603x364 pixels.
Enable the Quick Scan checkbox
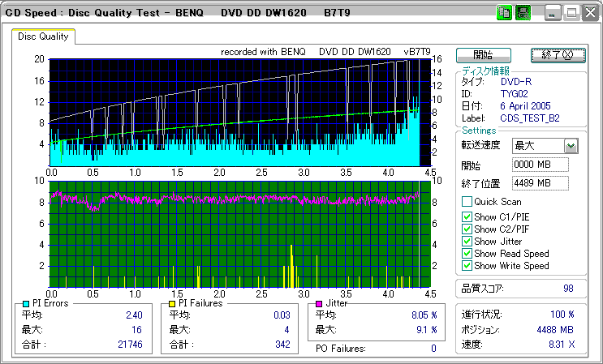467,202
